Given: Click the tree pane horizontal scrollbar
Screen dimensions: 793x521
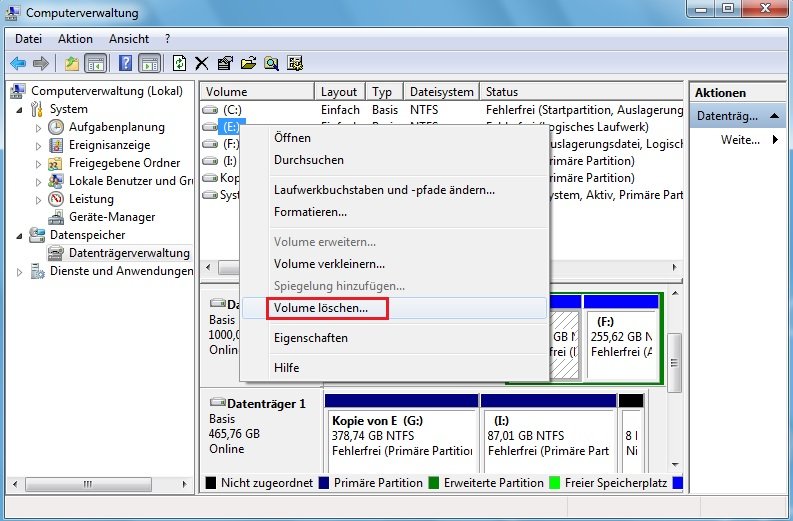Looking at the screenshot, I should point(99,484).
